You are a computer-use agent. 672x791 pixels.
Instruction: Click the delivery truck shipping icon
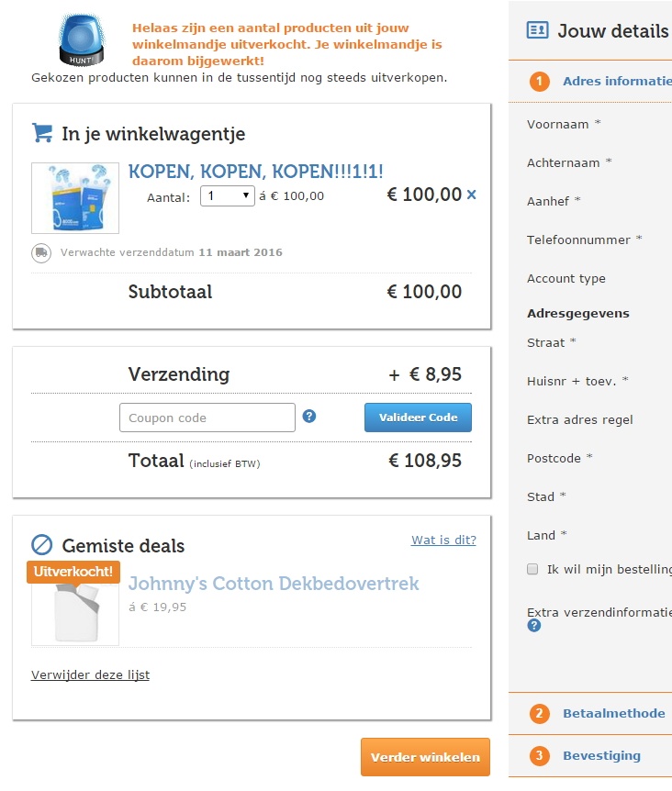point(41,253)
